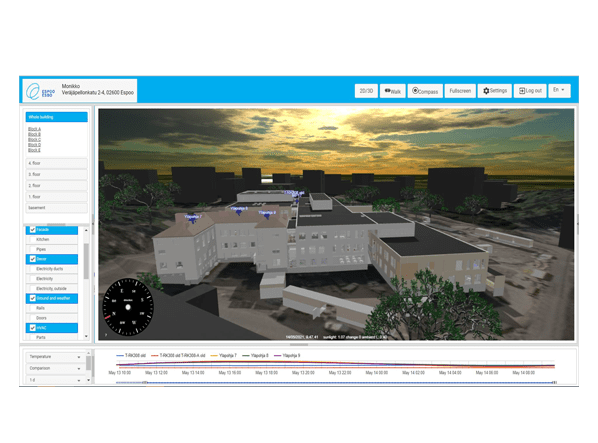Click chart options scrollbar down arrow
The image size is (598, 443).
[x=88, y=380]
